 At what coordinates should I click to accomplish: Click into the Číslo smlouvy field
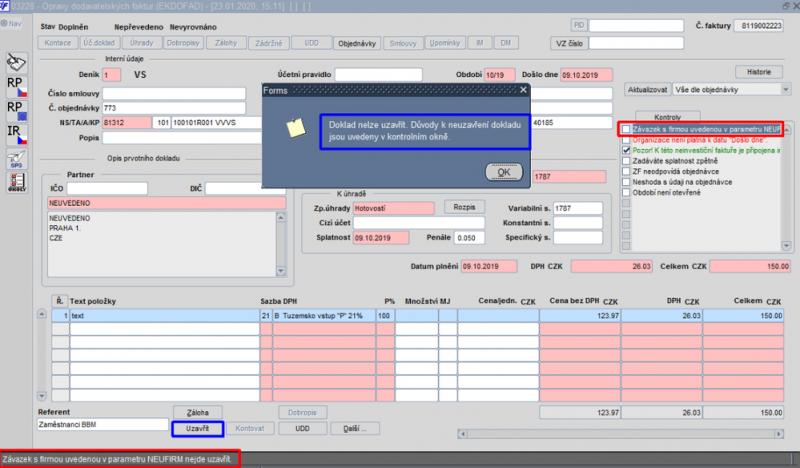[174, 93]
